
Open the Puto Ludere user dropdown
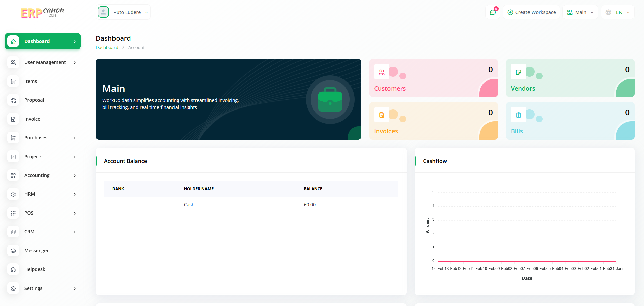pos(123,12)
